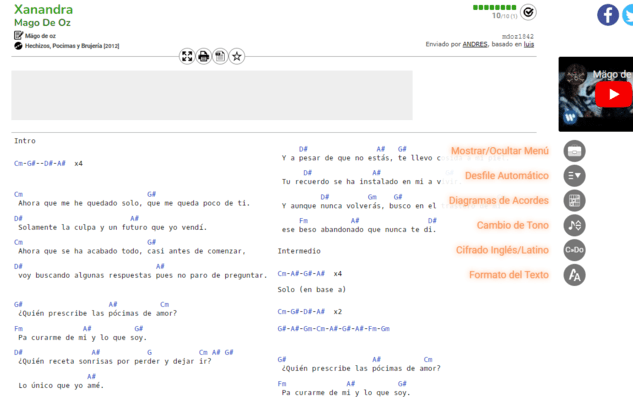Image resolution: width=640 pixels, height=400 pixels.
Task: Click D# chord above 'Y a pesar de que'
Action: 303,149
